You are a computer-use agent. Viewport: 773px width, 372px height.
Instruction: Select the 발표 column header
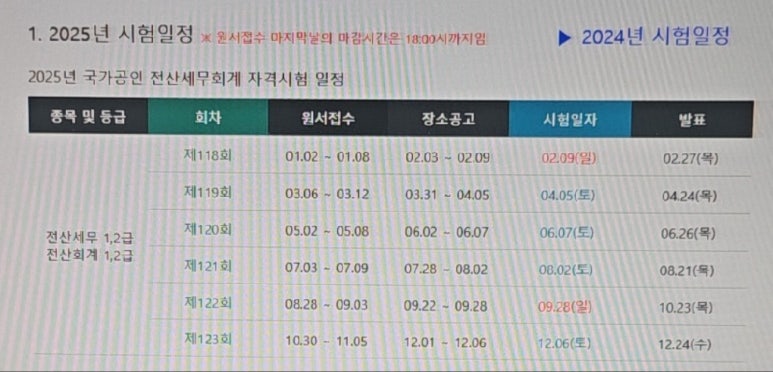692,120
